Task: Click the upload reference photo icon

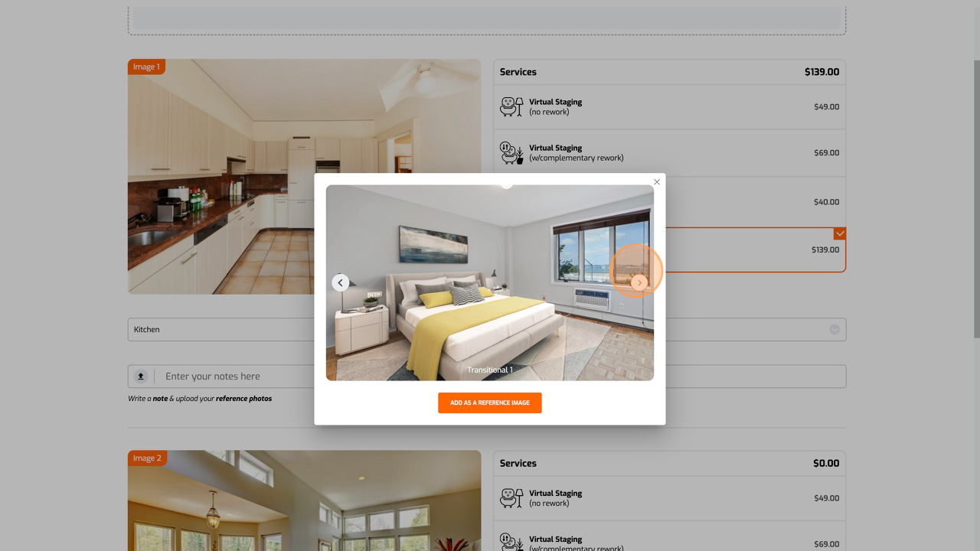Action: [x=141, y=377]
